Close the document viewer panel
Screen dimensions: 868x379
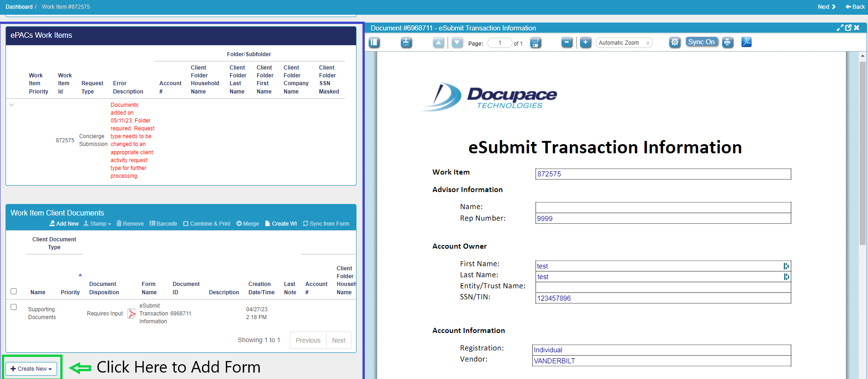[857, 28]
